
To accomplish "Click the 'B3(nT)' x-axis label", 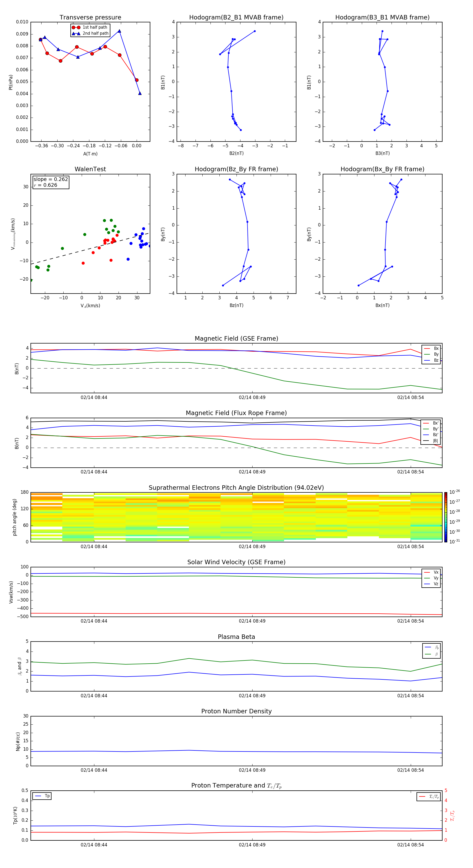I will [382, 153].
